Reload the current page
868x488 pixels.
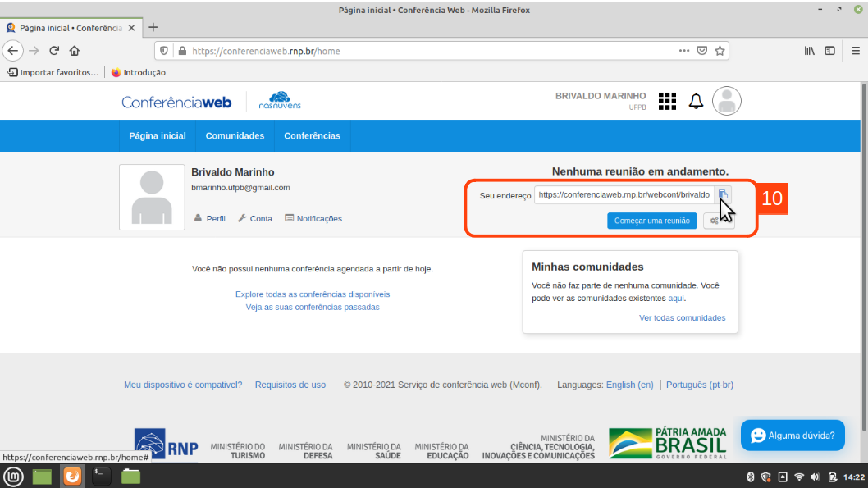(x=54, y=51)
